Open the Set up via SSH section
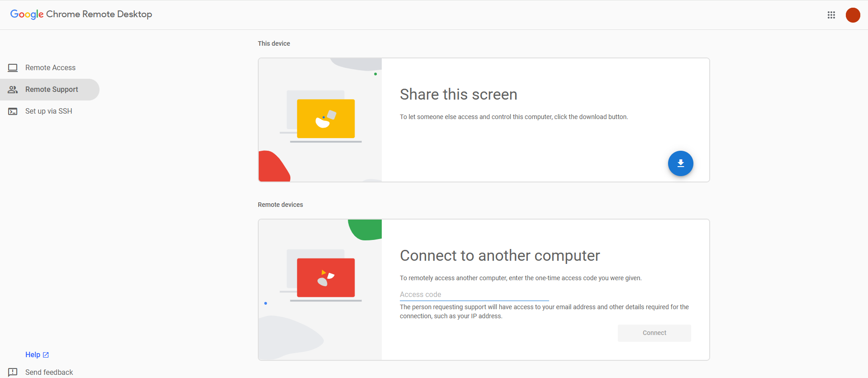The image size is (868, 378). pyautogui.click(x=50, y=111)
